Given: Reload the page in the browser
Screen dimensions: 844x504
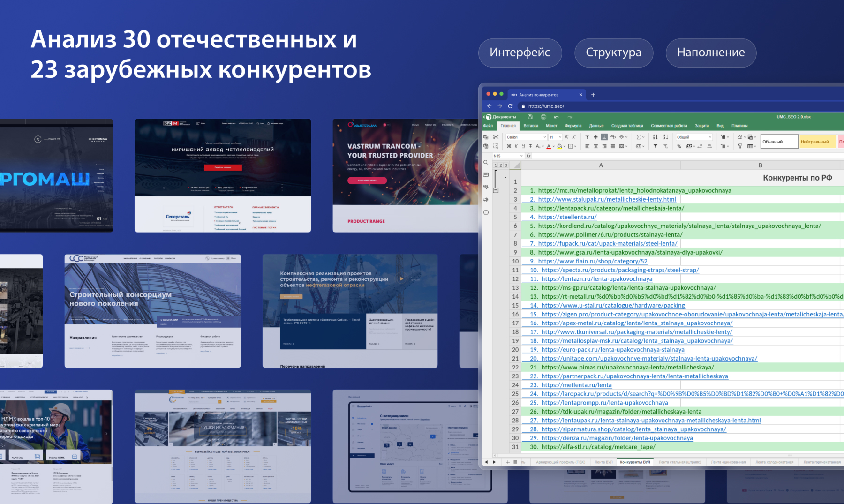Looking at the screenshot, I should pyautogui.click(x=510, y=106).
